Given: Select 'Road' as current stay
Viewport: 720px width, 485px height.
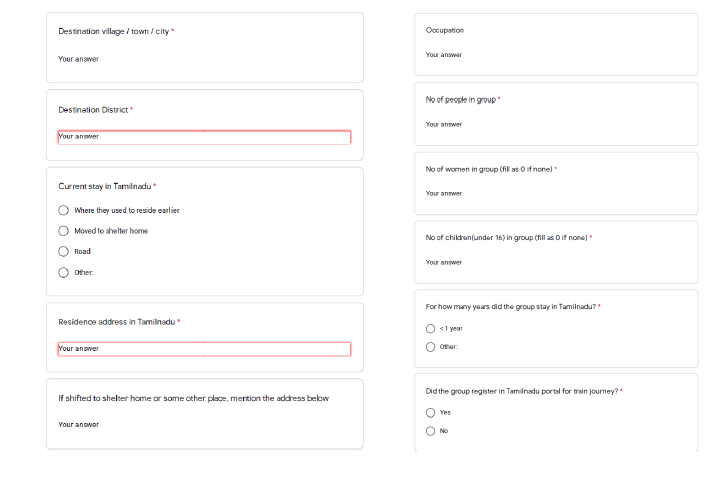Looking at the screenshot, I should click(x=64, y=251).
